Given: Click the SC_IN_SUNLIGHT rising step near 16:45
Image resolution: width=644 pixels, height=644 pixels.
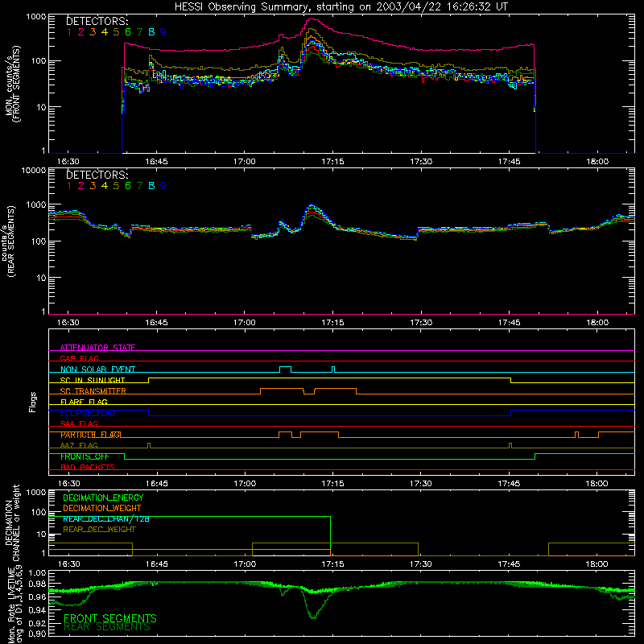Looking at the screenshot, I should [x=149, y=380].
